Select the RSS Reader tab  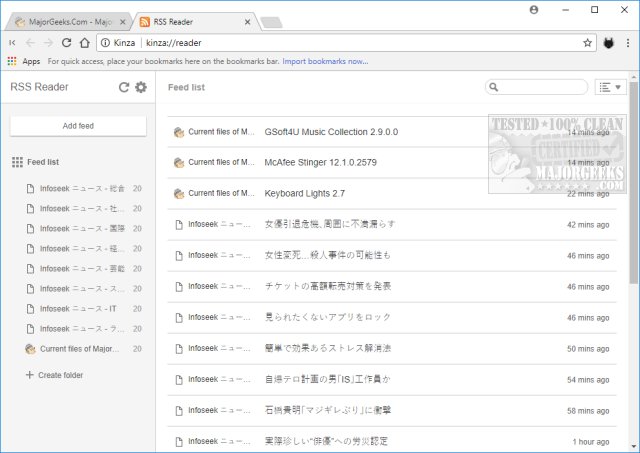tap(190, 21)
